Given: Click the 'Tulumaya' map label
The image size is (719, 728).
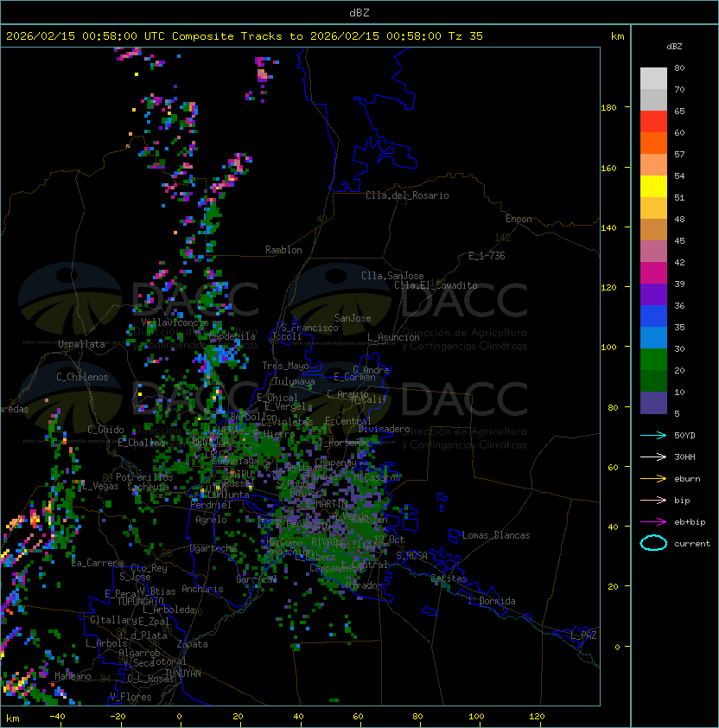Looking at the screenshot, I should click(295, 381).
